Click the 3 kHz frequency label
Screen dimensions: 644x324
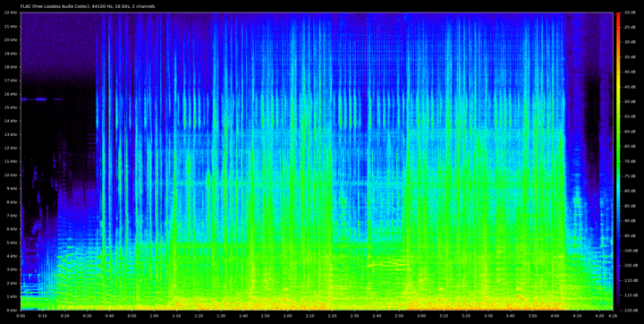click(11, 269)
